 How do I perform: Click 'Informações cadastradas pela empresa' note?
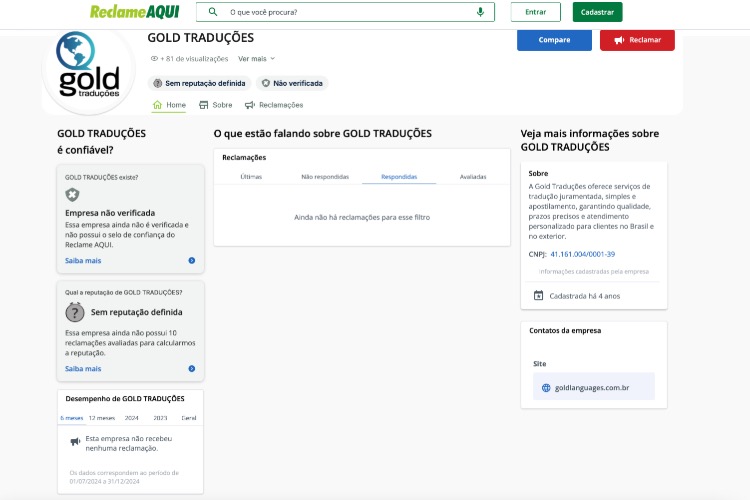[x=594, y=271]
